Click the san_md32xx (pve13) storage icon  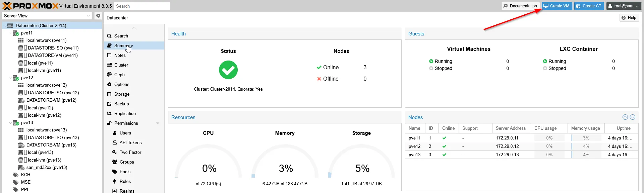tap(21, 168)
